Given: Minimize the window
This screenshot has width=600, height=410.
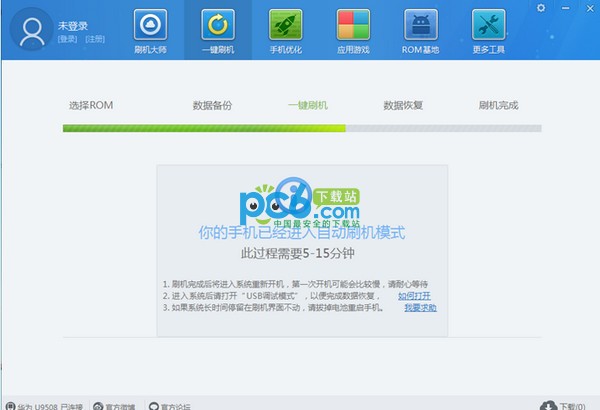Looking at the screenshot, I should (566, 8).
